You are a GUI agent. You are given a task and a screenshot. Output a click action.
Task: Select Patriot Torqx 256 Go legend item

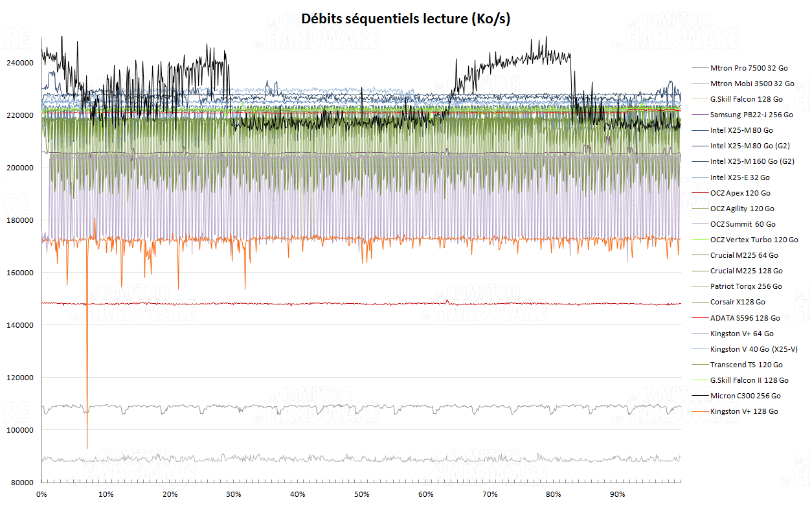pyautogui.click(x=746, y=286)
